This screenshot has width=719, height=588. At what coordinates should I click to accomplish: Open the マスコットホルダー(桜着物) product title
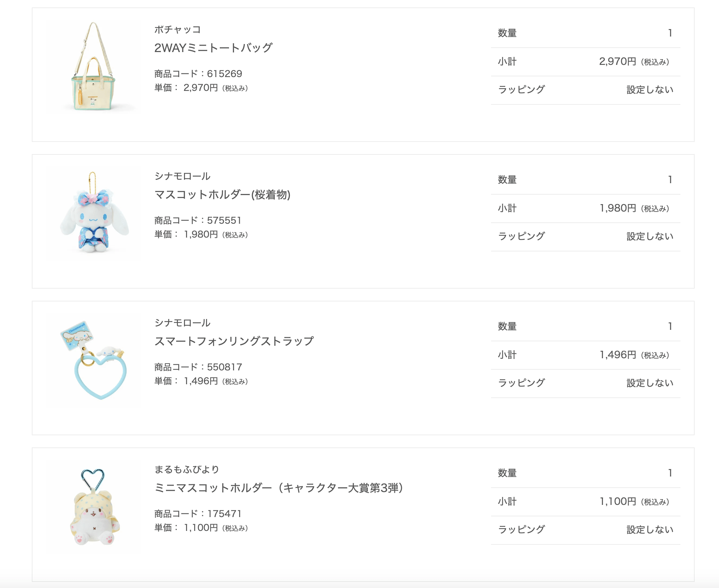pyautogui.click(x=223, y=195)
